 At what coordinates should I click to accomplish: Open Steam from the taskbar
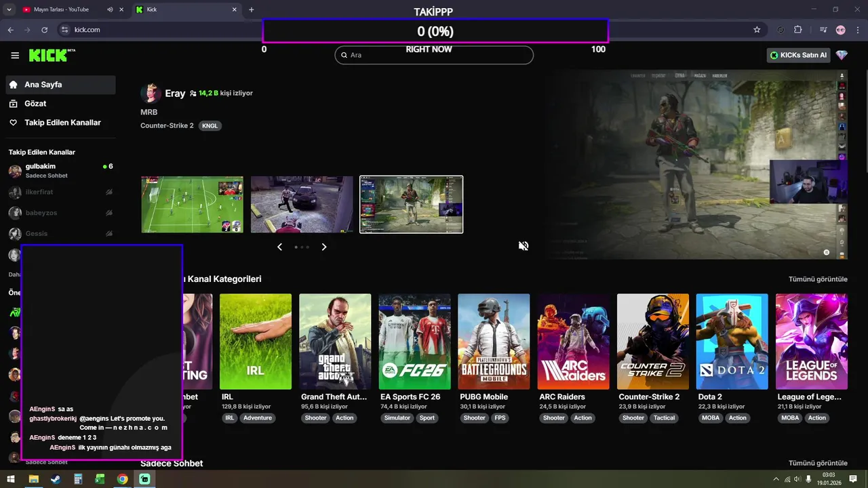pos(56,479)
